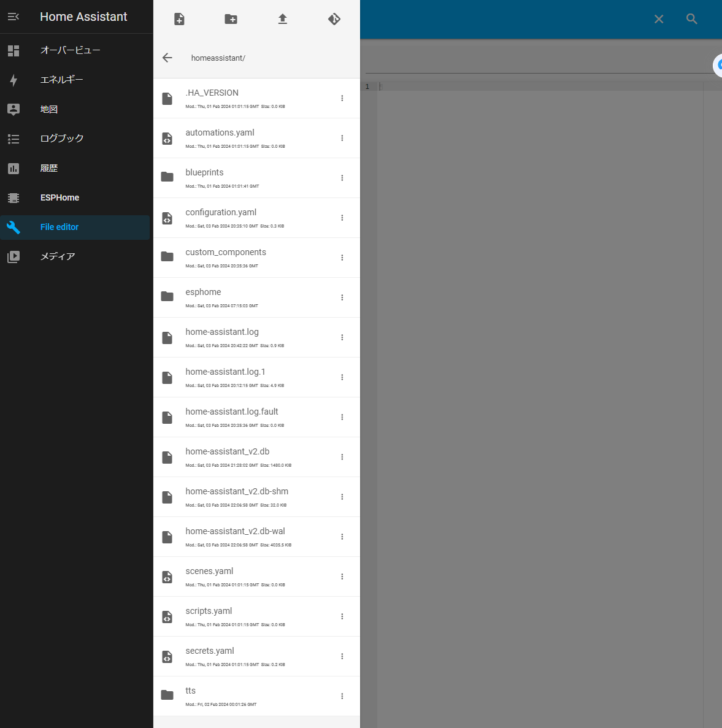This screenshot has width=722, height=728.
Task: Open scripts.yaml file
Action: (256, 616)
